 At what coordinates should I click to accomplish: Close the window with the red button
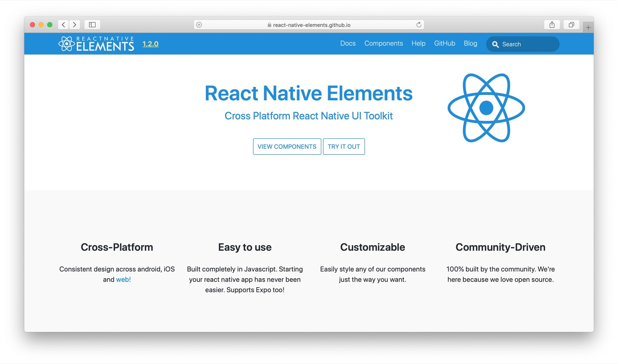(32, 25)
